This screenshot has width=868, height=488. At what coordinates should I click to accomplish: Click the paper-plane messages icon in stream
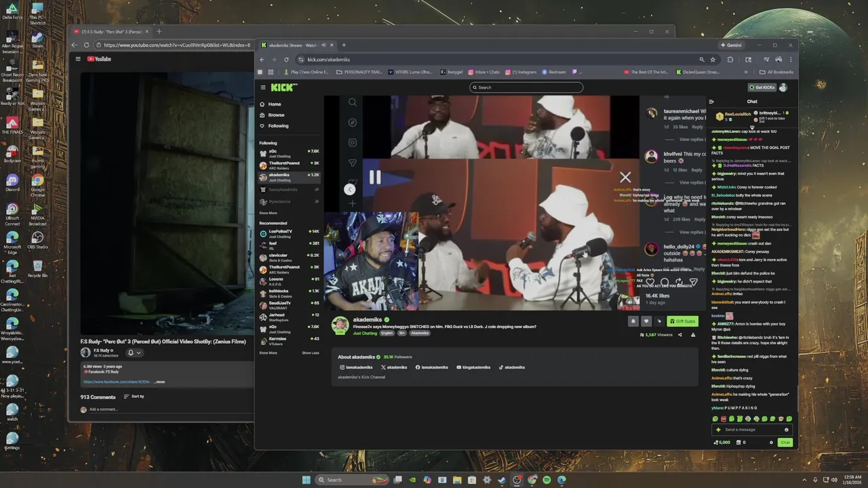[352, 163]
